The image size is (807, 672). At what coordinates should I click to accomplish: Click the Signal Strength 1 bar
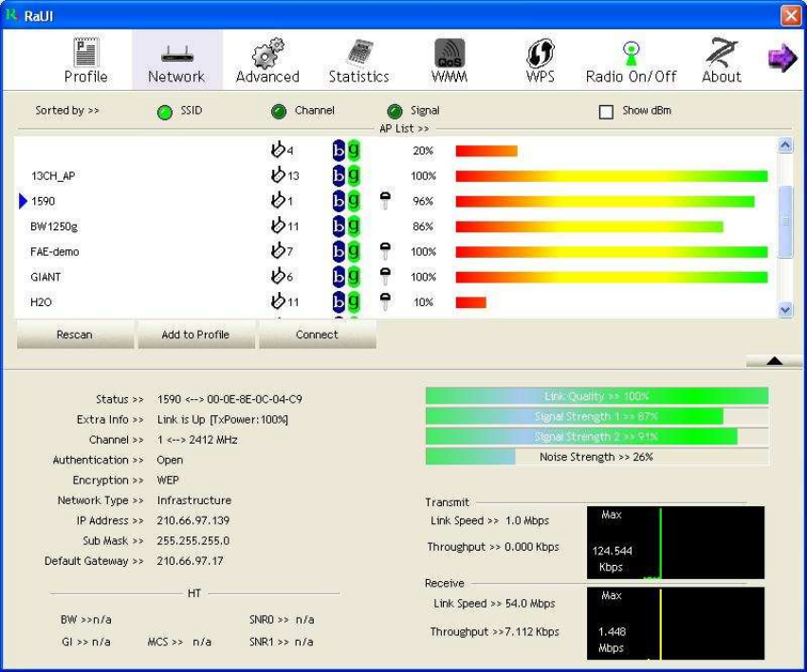[597, 416]
